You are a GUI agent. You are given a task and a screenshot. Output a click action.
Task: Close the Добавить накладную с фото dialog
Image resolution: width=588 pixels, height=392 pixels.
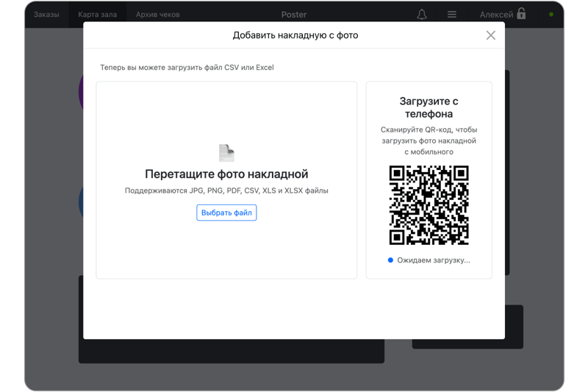pyautogui.click(x=490, y=35)
